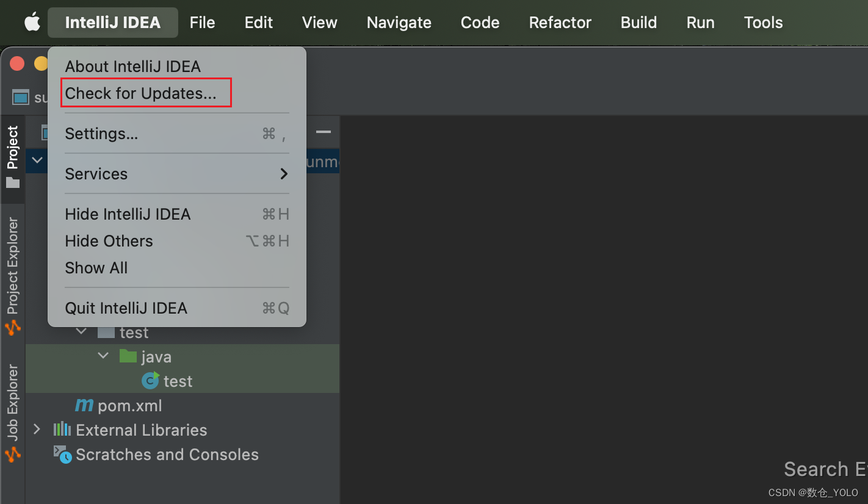Screen dimensions: 868x504
Task: Expand the Services submenu
Action: coord(177,174)
